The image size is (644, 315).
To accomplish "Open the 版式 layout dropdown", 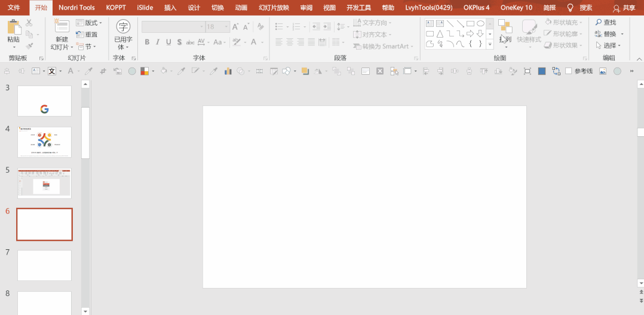I will pyautogui.click(x=89, y=23).
